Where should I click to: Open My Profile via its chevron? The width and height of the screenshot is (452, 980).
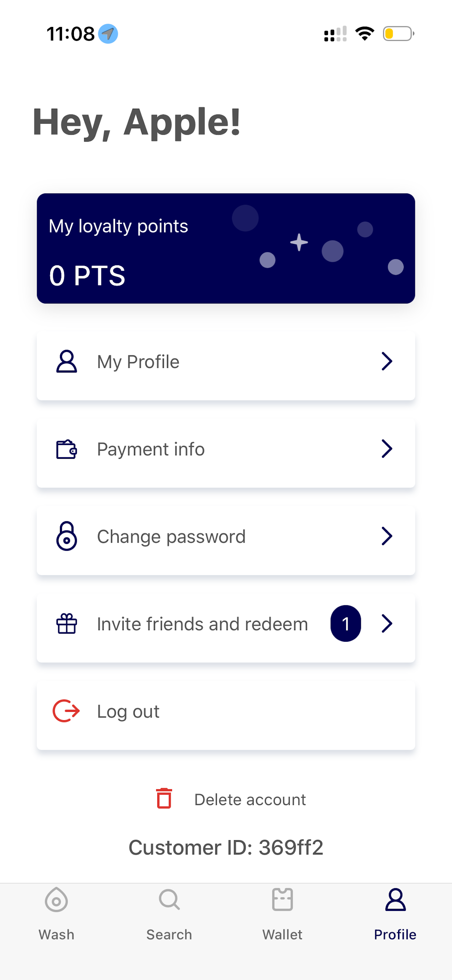click(387, 361)
